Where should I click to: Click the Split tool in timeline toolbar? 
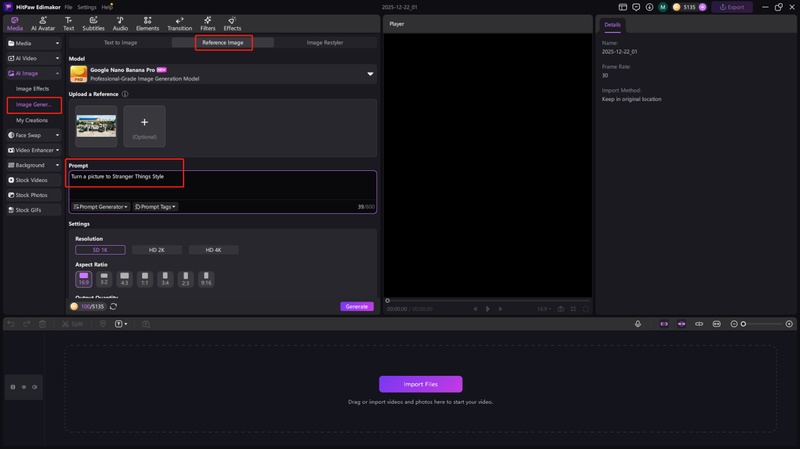click(72, 324)
